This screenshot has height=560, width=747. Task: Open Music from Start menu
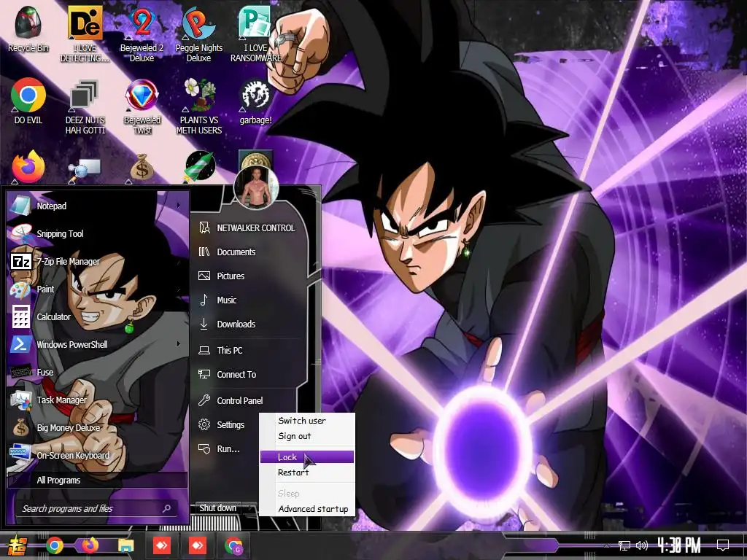click(x=249, y=300)
